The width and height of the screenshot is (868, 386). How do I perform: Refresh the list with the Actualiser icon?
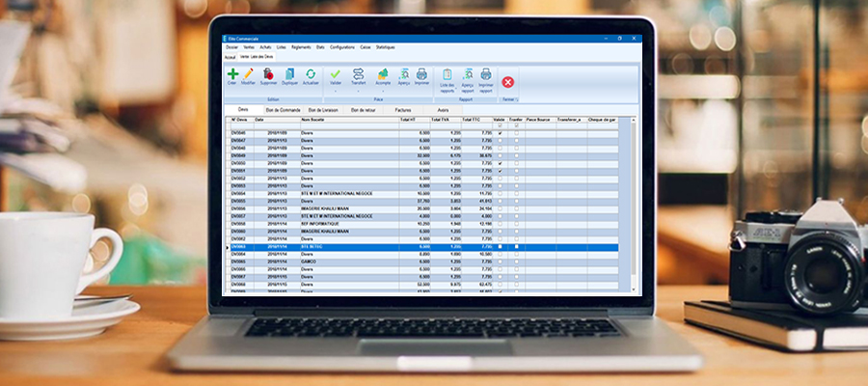[x=311, y=73]
